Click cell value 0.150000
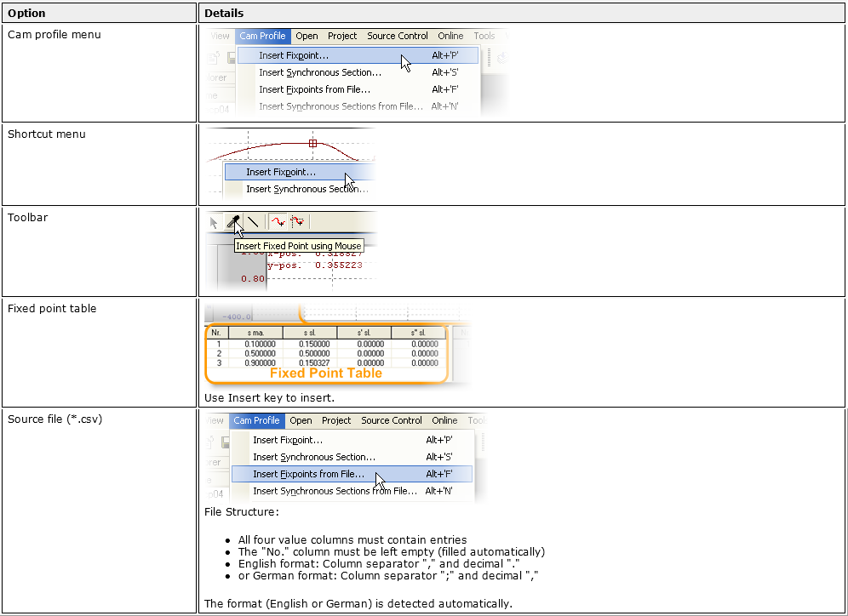The height and width of the screenshot is (616, 848). (314, 344)
